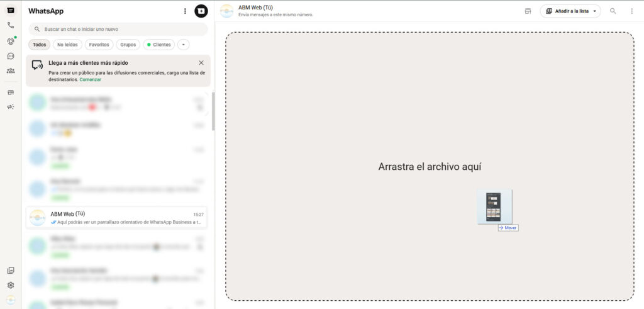Click the WhatsApp title above the chat list
Screen dimensions: 644x309
click(46, 11)
